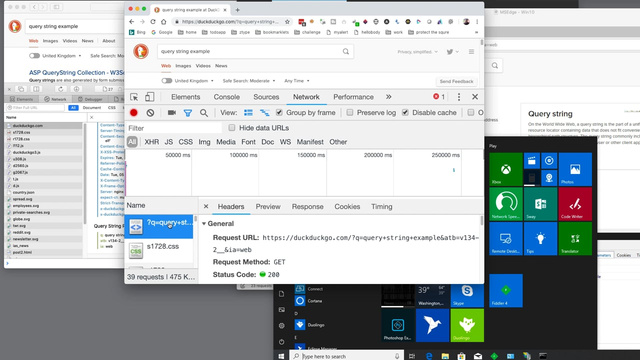
Task: Open DevTools three-dot customize menu
Action: [459, 97]
